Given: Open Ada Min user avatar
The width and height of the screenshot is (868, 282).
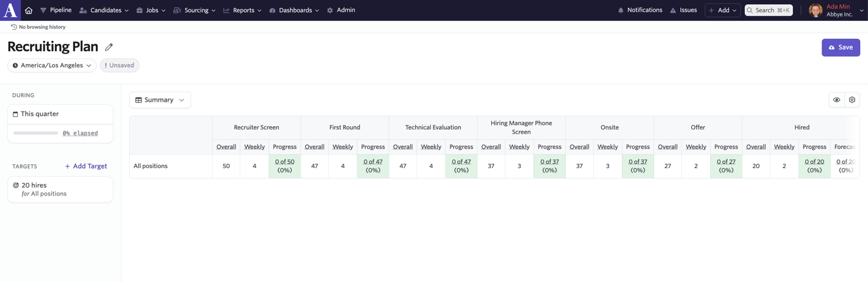Looking at the screenshot, I should pos(815,10).
